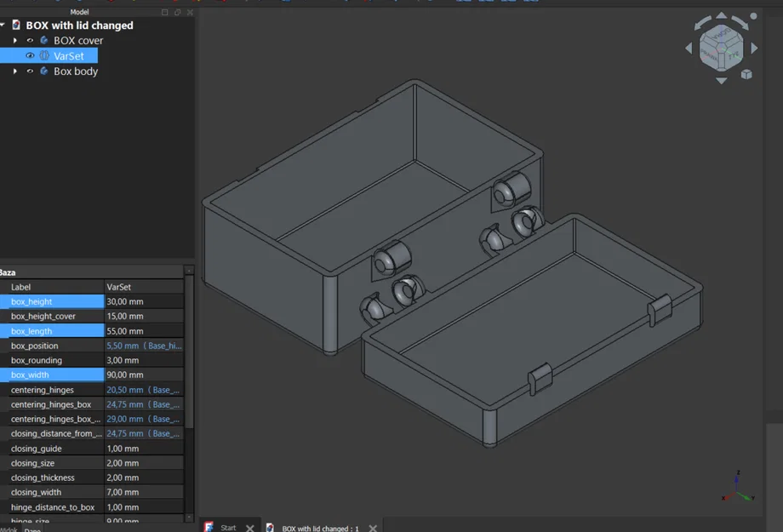Click the 29,00 mm expression value
783x532 pixels.
(x=145, y=419)
